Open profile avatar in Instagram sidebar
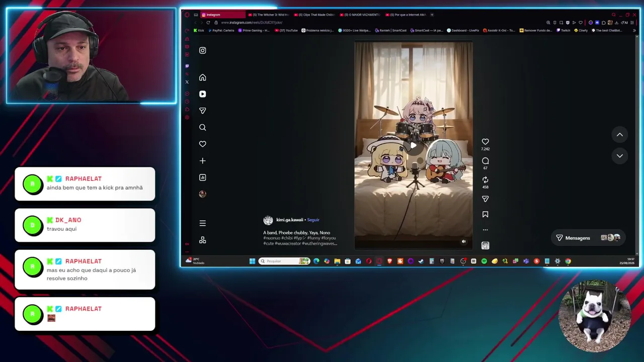Image resolution: width=644 pixels, height=362 pixels. pos(202,194)
